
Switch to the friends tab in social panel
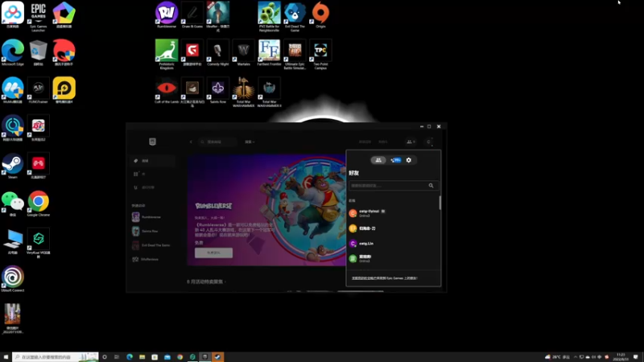tap(378, 160)
